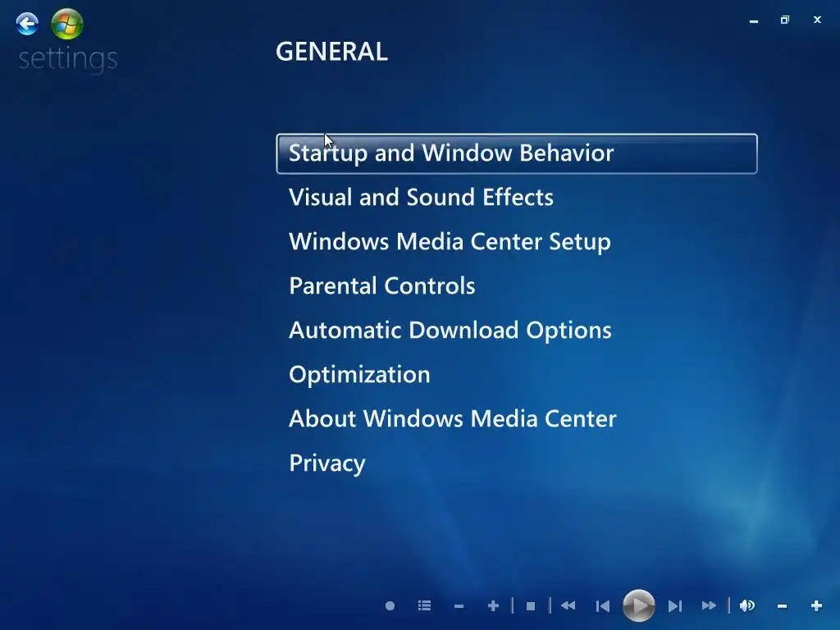The height and width of the screenshot is (630, 840).
Task: Close the Media Center window
Action: 817,20
